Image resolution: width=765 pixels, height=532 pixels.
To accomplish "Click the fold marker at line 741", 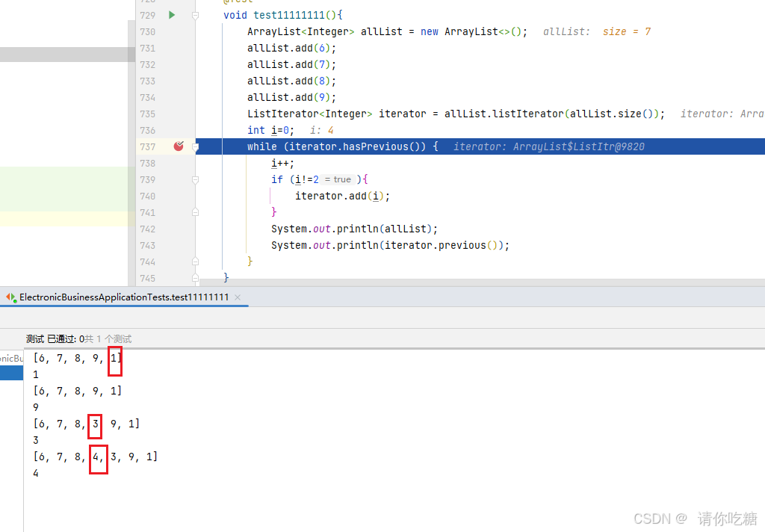I will [195, 212].
